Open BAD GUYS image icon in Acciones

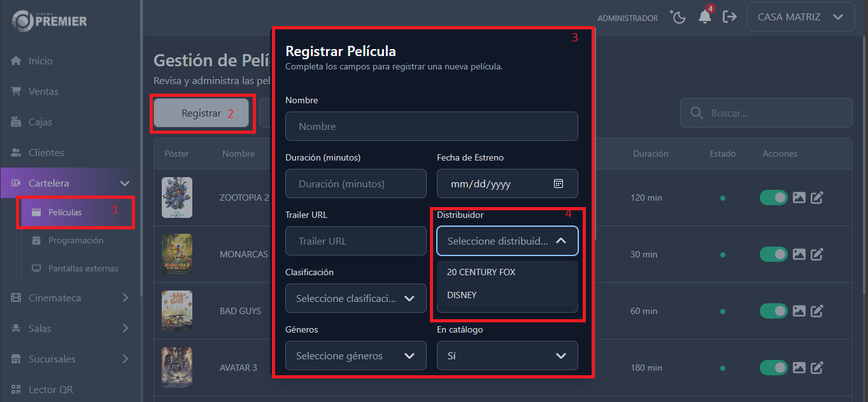pyautogui.click(x=799, y=311)
